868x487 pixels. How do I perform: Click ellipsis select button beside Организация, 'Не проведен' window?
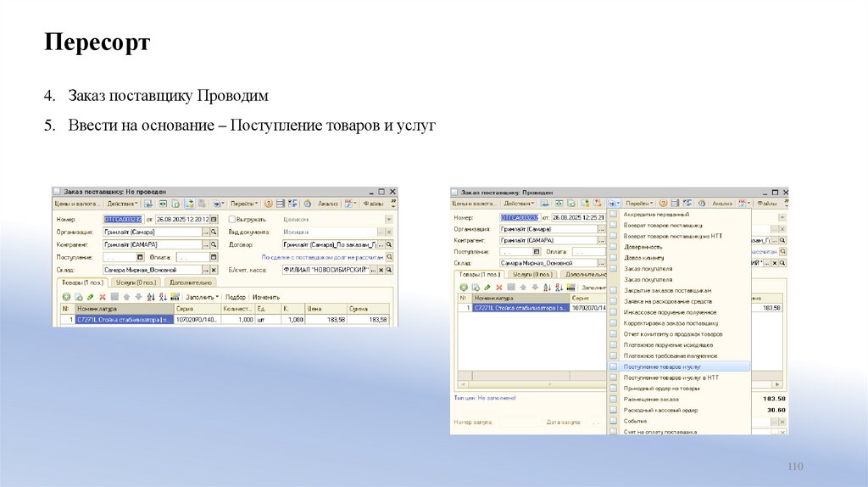205,232
